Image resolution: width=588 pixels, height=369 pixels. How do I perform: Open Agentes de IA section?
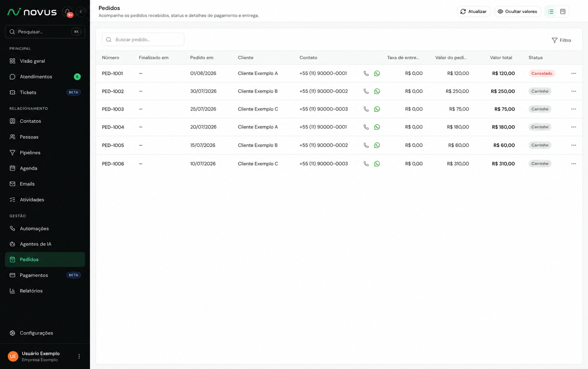tap(45, 244)
